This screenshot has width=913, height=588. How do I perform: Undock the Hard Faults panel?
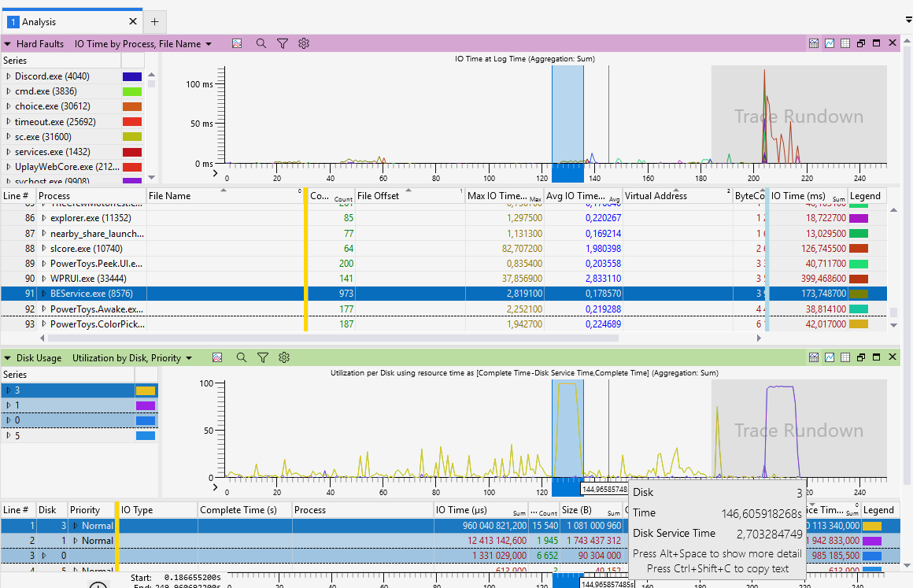860,43
